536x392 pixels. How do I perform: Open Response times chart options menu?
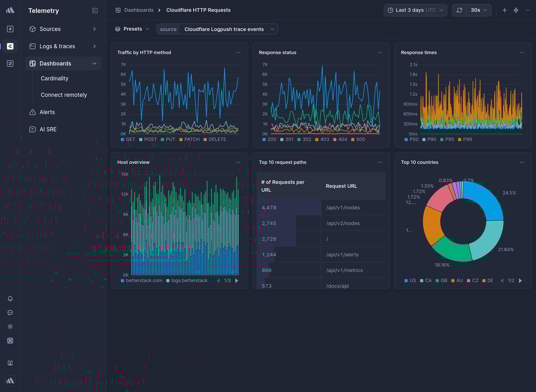522,52
